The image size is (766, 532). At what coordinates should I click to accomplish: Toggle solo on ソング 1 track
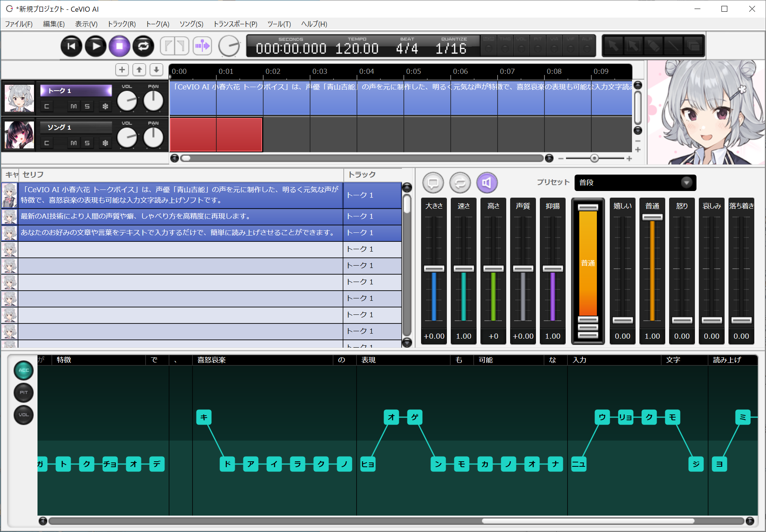[x=87, y=143]
